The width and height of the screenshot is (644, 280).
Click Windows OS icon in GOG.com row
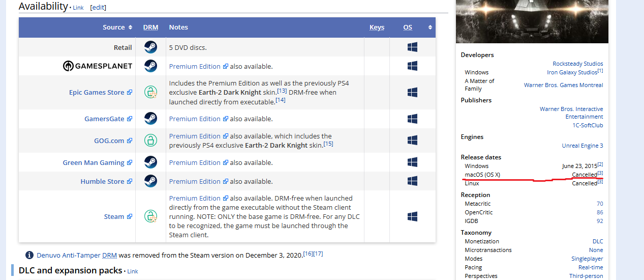click(x=412, y=141)
